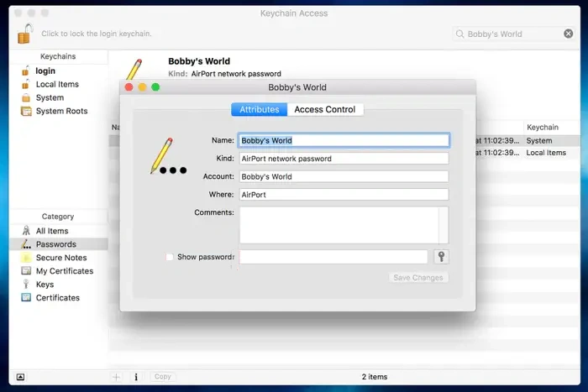Click the info (i) button
588x392 pixels.
136,377
